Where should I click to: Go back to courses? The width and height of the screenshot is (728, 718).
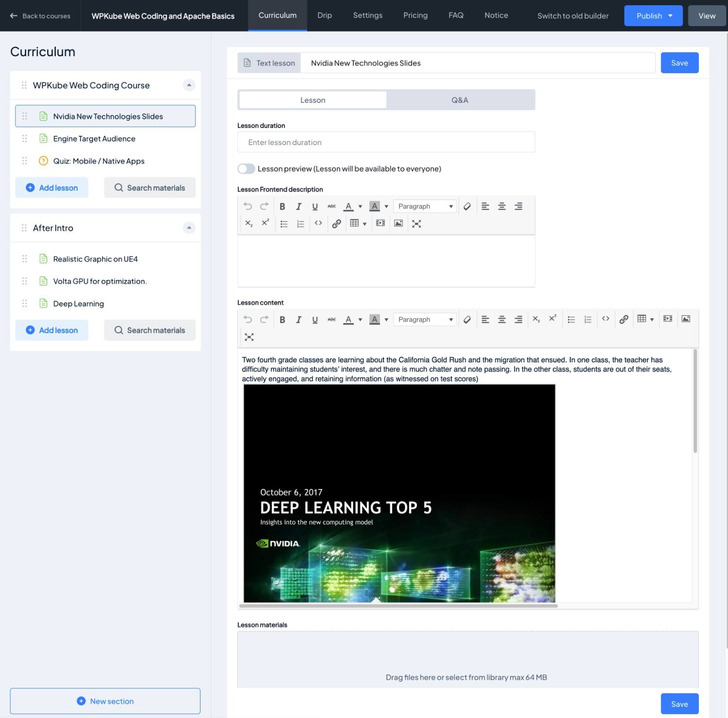click(x=40, y=16)
